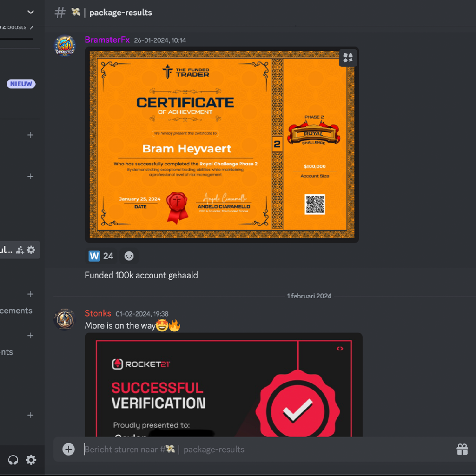476x476 pixels.
Task: Open Stonks' avatar profile
Action: (x=64, y=319)
